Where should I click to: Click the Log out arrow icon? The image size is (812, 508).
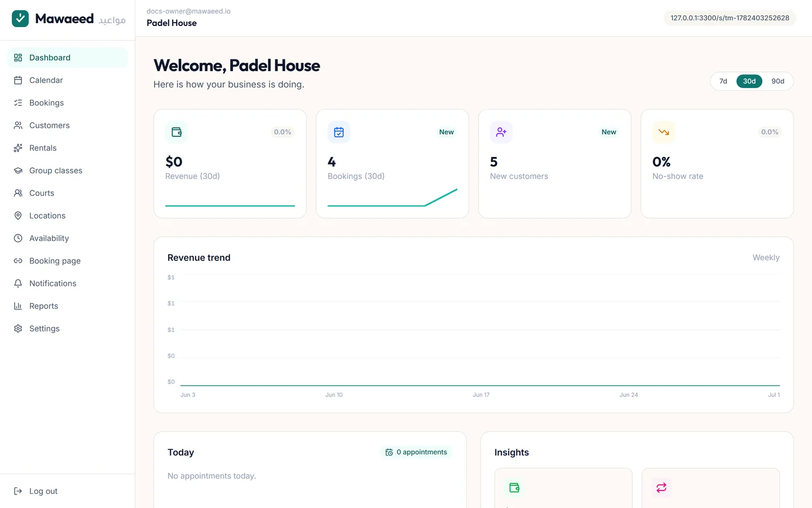18,491
